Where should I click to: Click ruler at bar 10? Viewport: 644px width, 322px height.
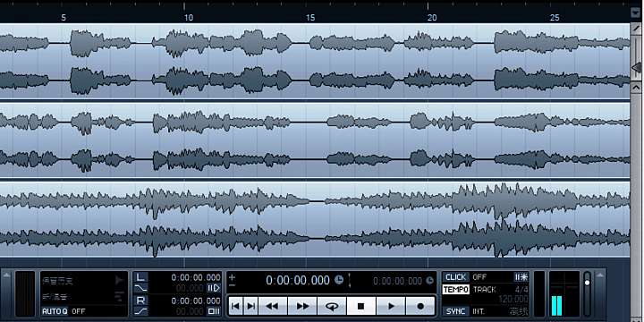click(x=189, y=18)
